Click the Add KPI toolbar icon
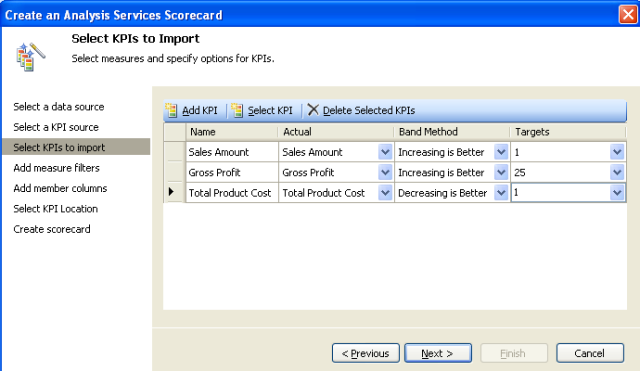Viewport: 640px width, 371px height. tap(171, 110)
